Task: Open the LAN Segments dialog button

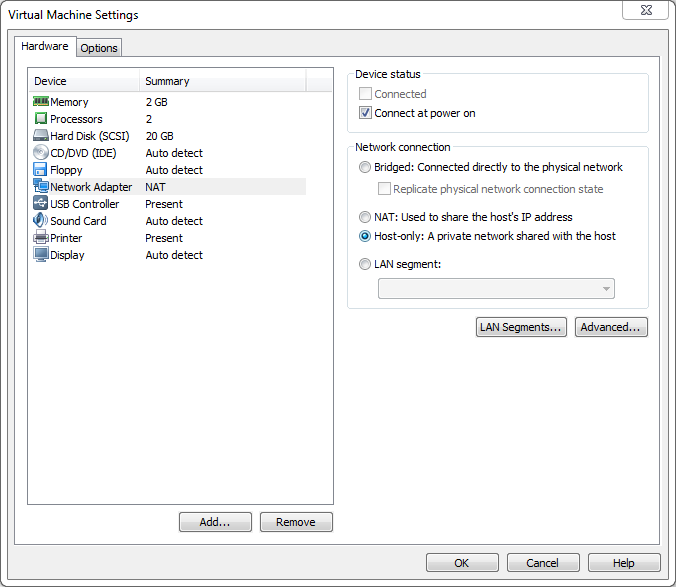Action: [x=521, y=327]
